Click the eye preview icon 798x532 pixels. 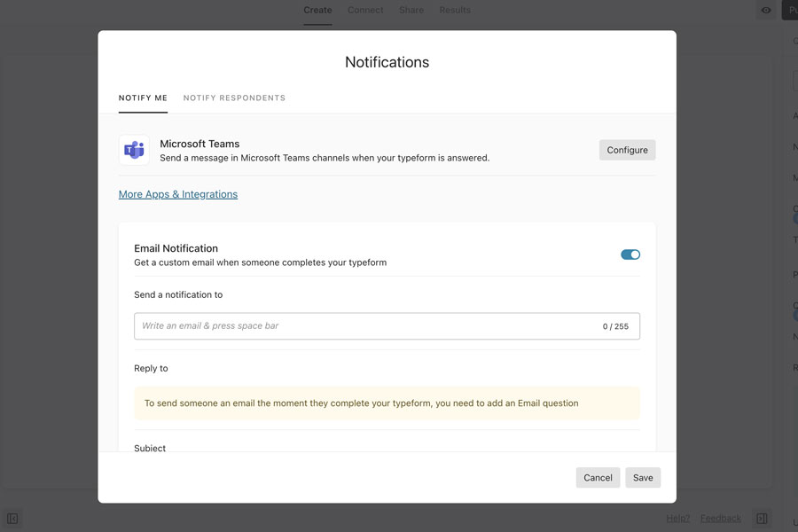pyautogui.click(x=765, y=10)
